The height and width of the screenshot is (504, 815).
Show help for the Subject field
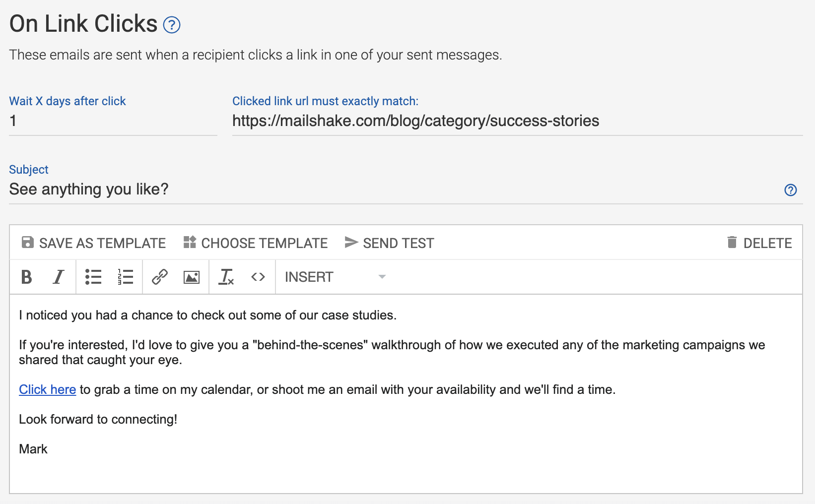790,190
